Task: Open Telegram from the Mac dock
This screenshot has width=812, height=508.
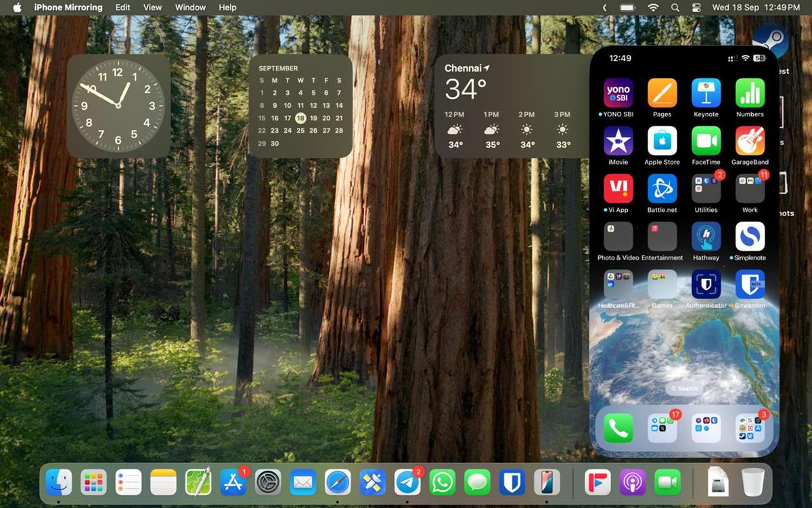Action: point(407,482)
